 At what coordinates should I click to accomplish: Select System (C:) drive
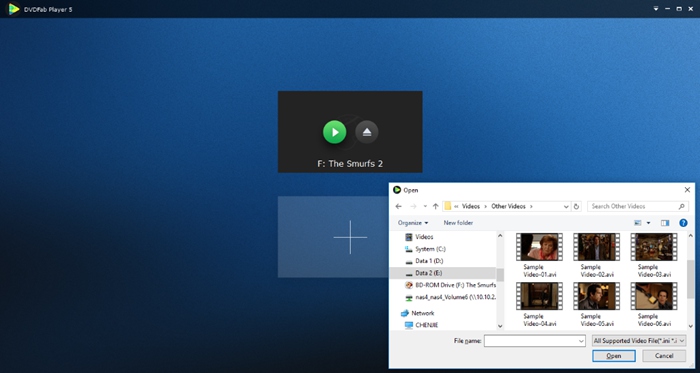425,249
